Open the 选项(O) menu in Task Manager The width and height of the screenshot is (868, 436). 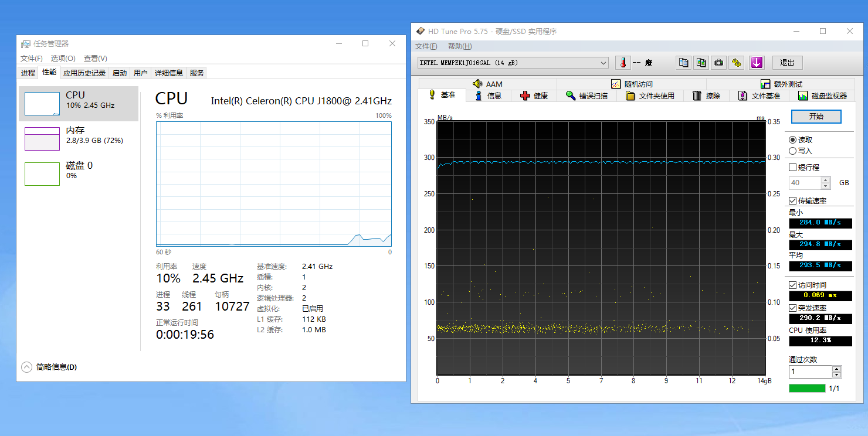(63, 59)
